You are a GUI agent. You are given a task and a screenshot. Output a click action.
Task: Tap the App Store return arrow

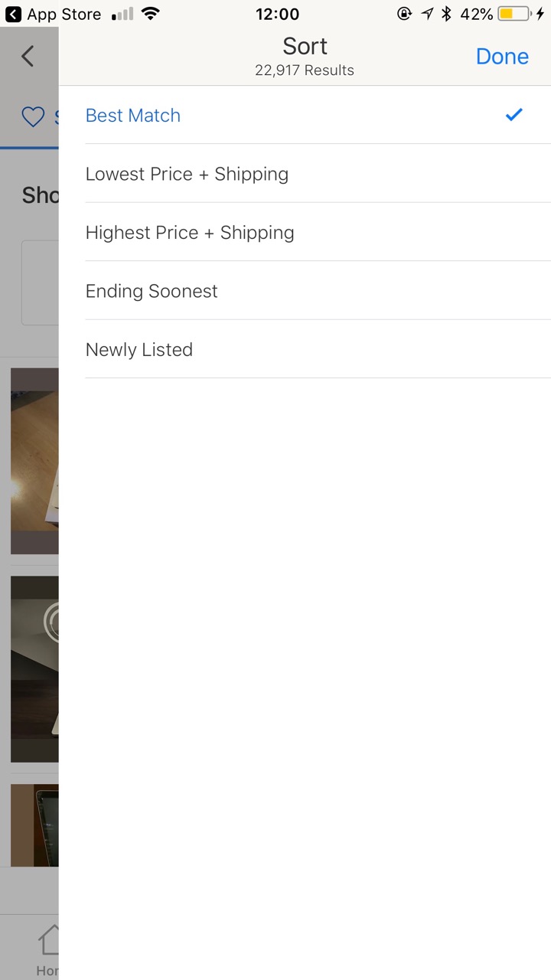[13, 15]
